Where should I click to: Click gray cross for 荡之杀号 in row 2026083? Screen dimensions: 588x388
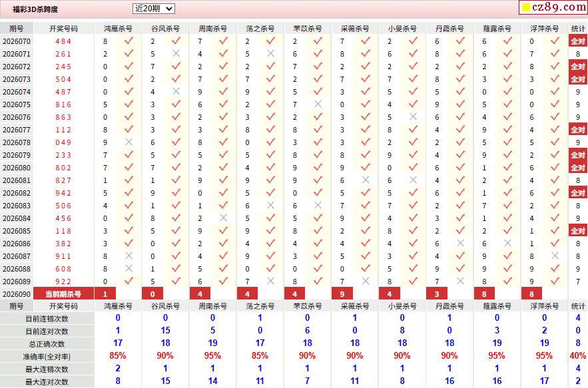coord(270,206)
